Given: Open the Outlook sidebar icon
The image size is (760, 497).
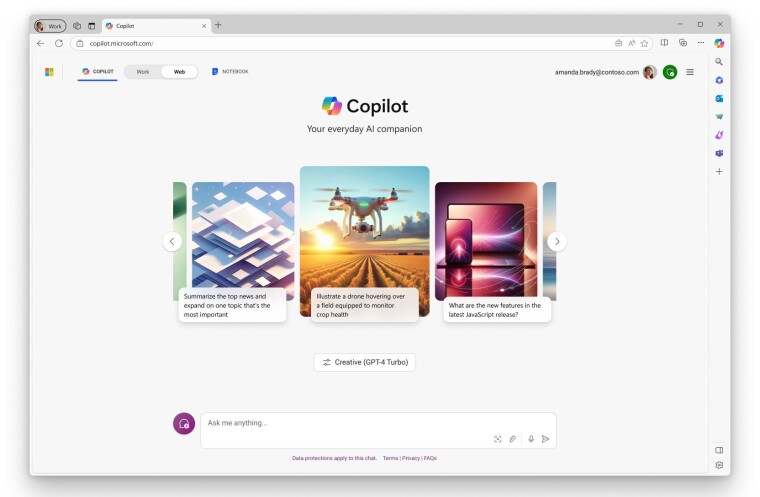Looking at the screenshot, I should pos(719,98).
